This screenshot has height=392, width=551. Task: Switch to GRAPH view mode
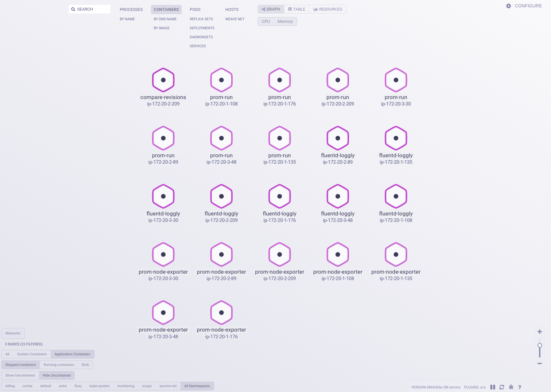(x=271, y=9)
